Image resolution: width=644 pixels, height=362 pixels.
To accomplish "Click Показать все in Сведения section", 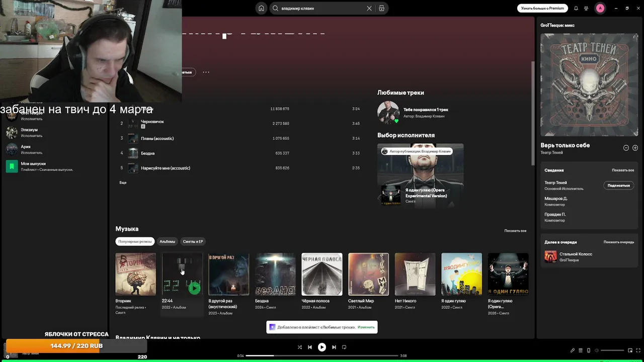I will coord(623,170).
